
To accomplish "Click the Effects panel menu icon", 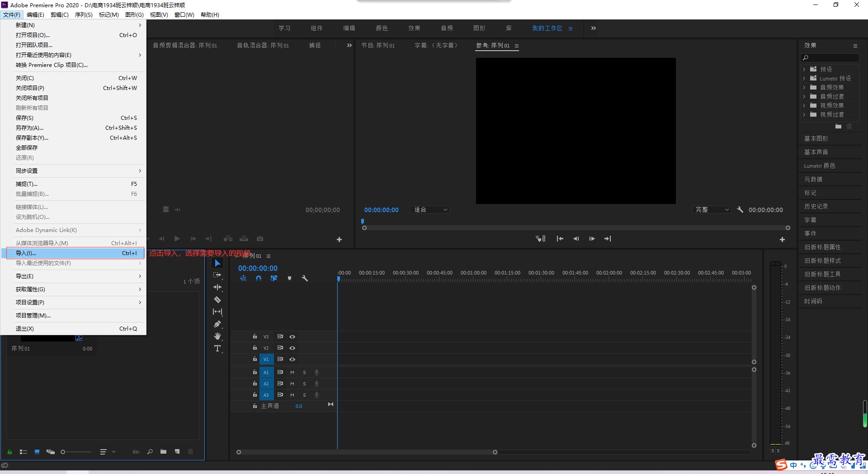I will point(855,46).
